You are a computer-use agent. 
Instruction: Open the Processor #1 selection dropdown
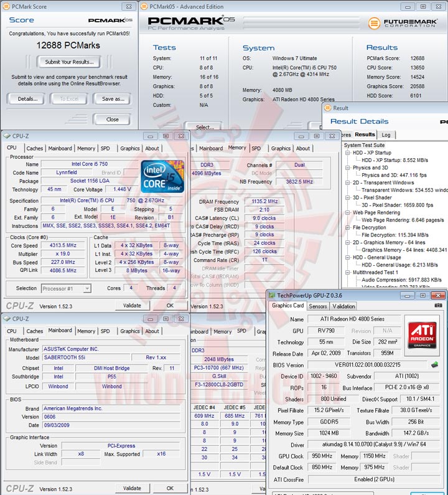tap(87, 288)
